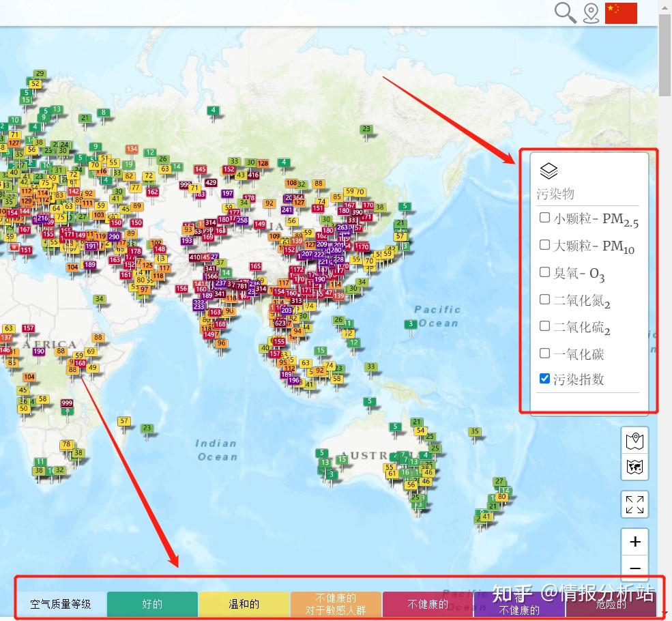Enter fullscreen map mode
This screenshot has width=672, height=621.
pos(634,504)
